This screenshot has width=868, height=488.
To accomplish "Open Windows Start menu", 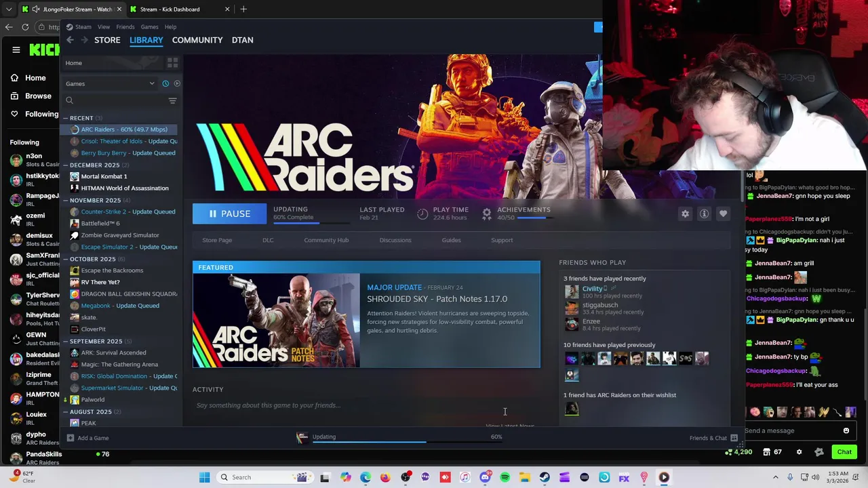I will tap(204, 477).
